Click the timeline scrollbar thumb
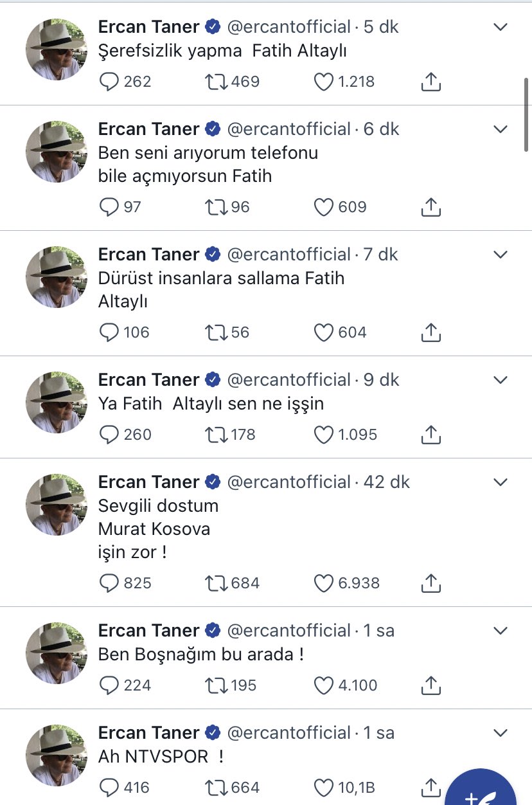 pyautogui.click(x=527, y=116)
